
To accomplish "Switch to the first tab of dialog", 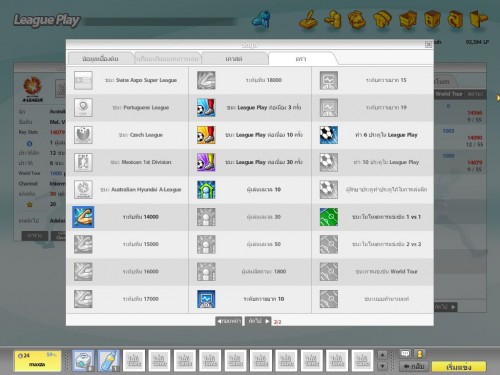I will 100,59.
